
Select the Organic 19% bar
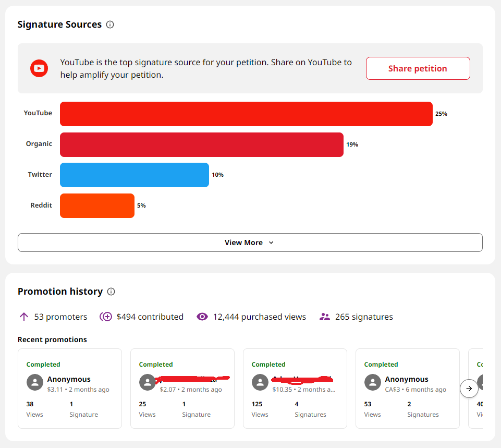[x=202, y=144]
